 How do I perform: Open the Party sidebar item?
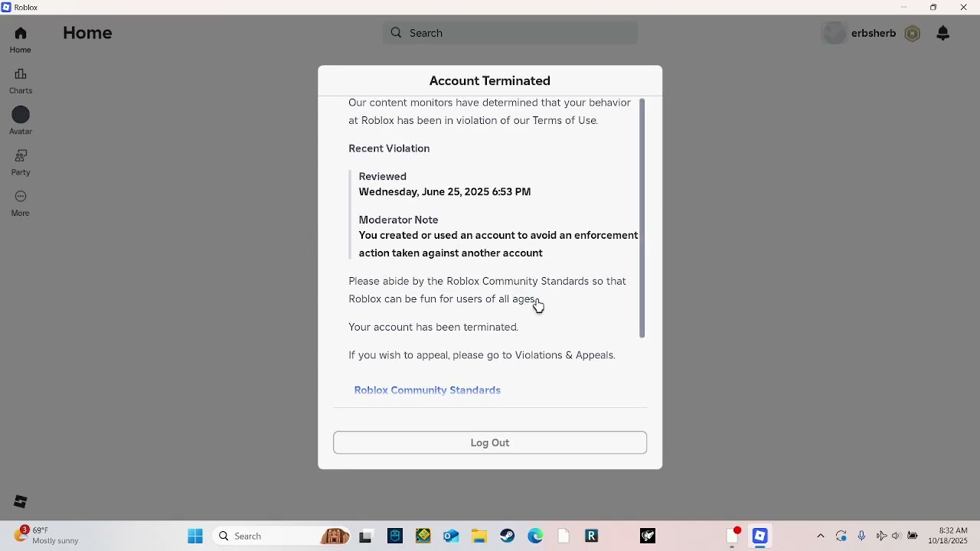coord(21,163)
